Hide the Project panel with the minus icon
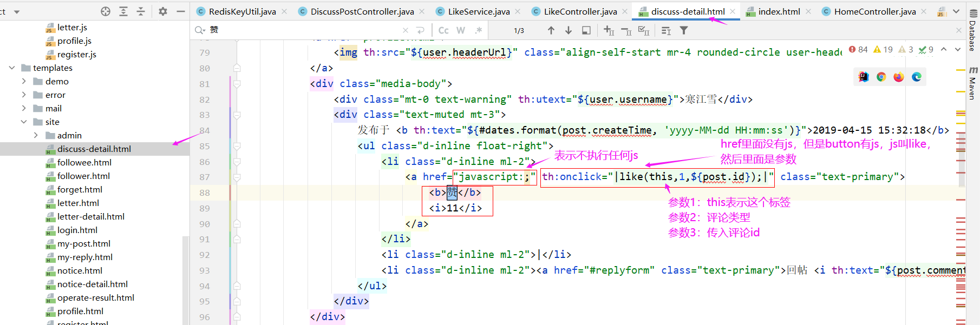Viewport: 980px width, 325px height. coord(181,11)
